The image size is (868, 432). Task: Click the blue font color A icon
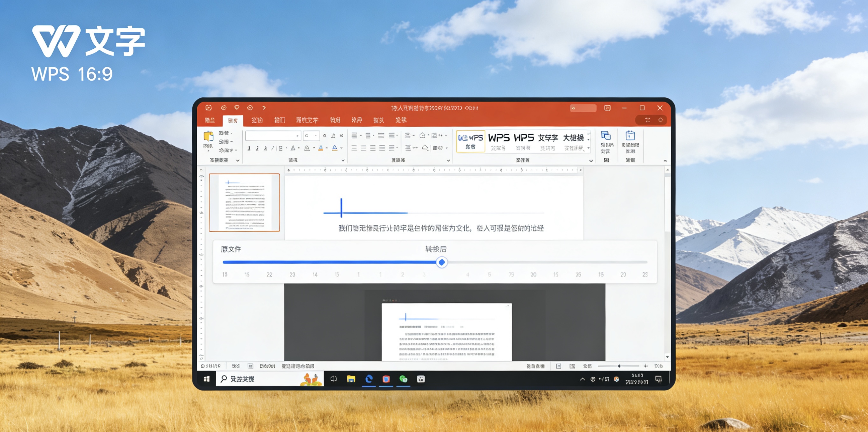click(334, 148)
